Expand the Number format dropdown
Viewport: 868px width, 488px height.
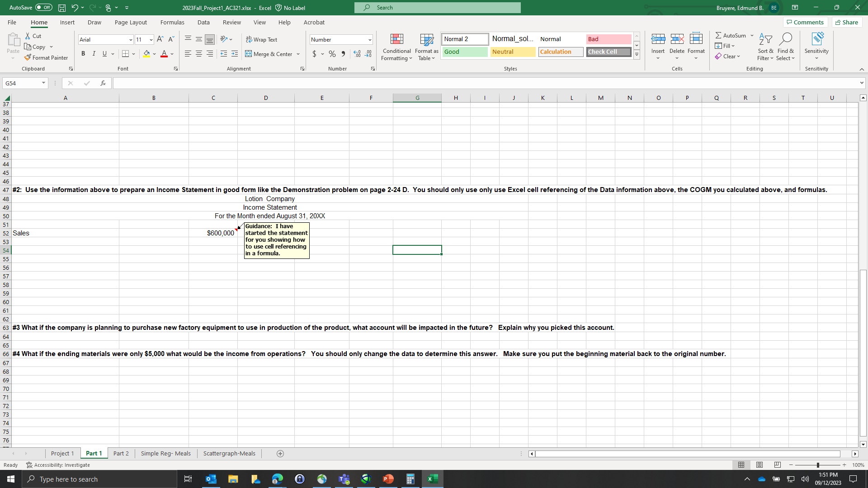click(370, 40)
